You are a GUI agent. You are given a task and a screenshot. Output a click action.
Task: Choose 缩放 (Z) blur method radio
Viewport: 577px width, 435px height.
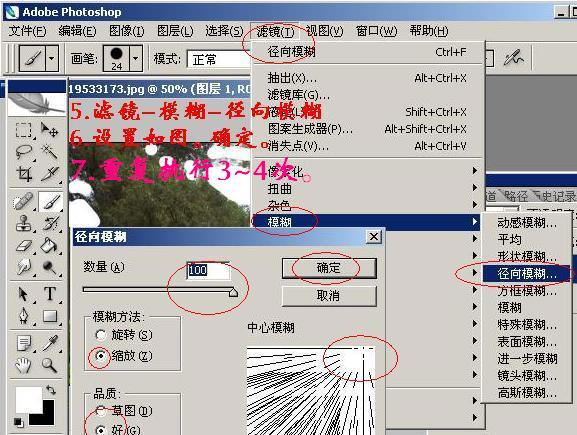pos(100,356)
